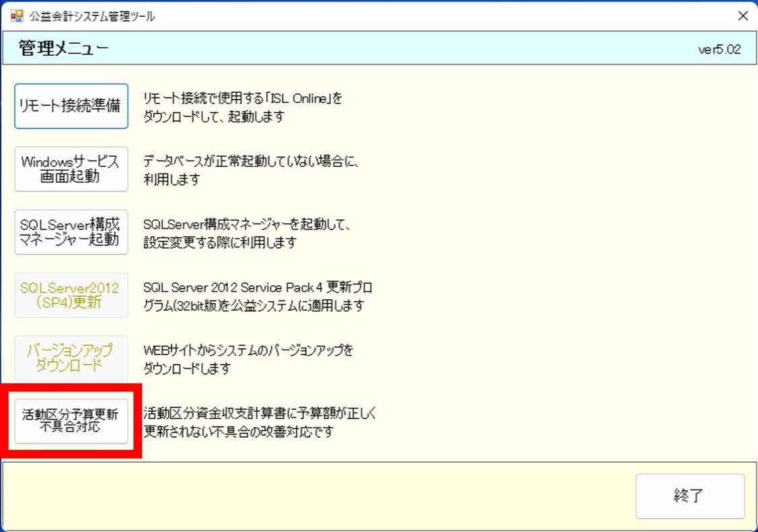
Task: Click the ver5.02 version label
Action: tap(719, 50)
